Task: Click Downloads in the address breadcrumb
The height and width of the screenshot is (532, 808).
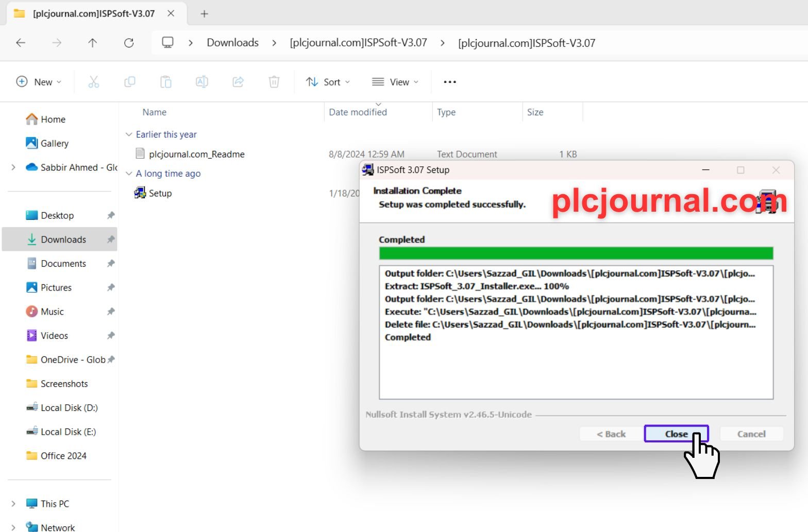Action: point(232,43)
